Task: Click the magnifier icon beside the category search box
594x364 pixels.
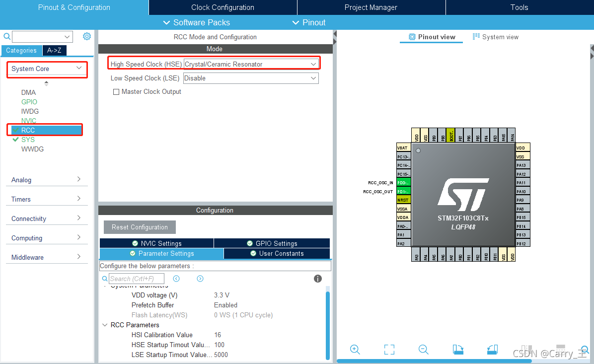Action: (7, 36)
